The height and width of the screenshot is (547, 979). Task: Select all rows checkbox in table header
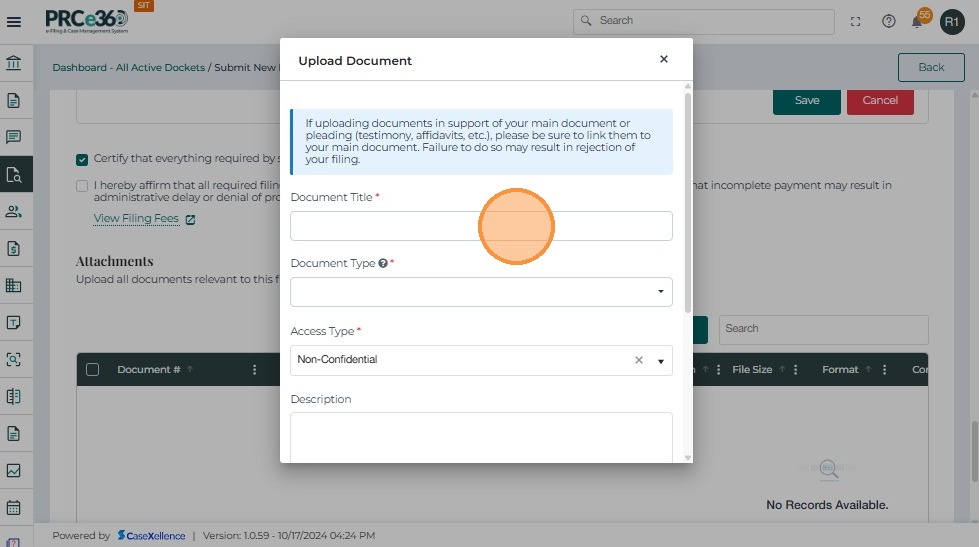93,370
